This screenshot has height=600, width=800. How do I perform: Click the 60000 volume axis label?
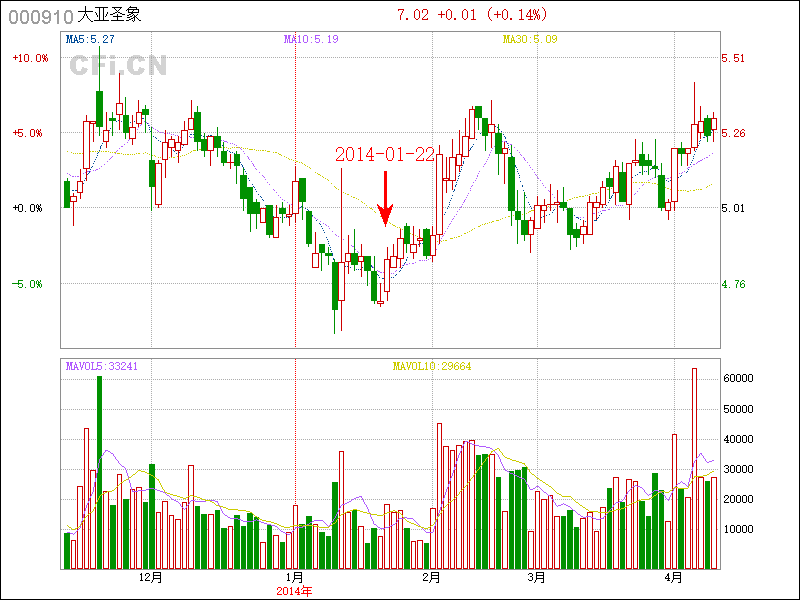738,379
